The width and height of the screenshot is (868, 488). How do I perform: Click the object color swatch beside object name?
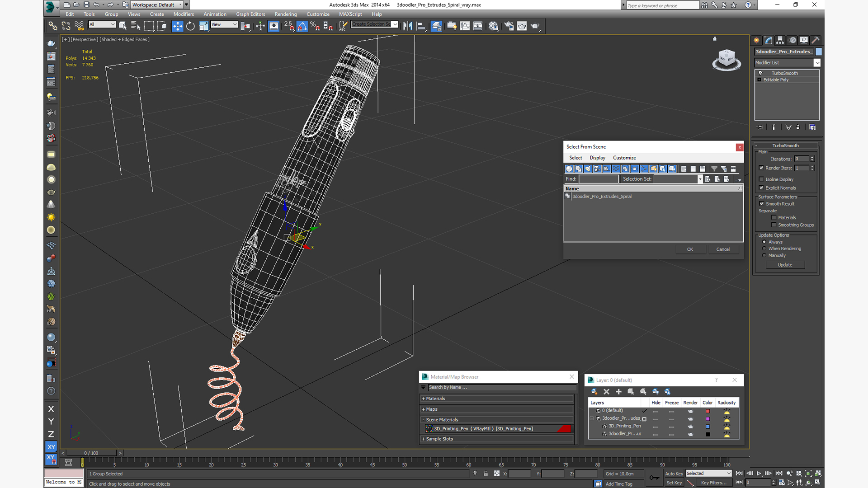tap(819, 52)
